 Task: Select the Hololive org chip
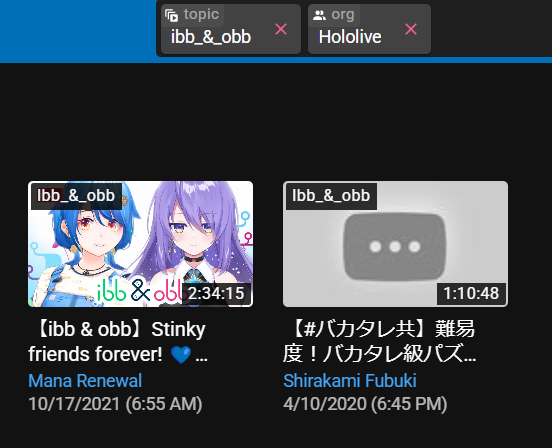coord(369,29)
